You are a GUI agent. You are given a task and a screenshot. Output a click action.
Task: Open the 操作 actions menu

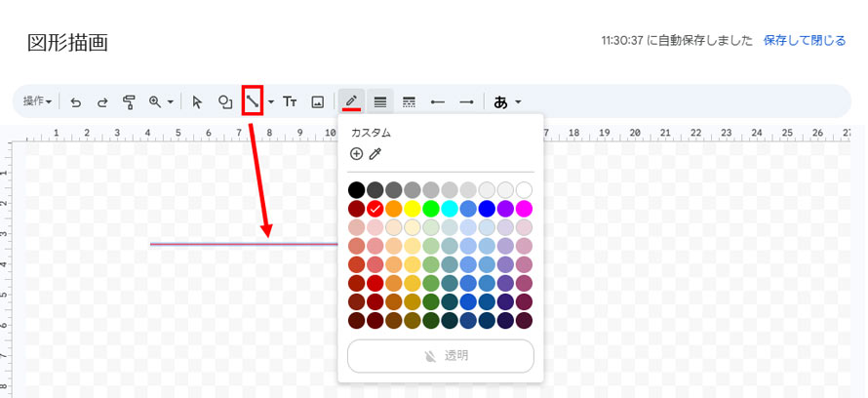[37, 101]
